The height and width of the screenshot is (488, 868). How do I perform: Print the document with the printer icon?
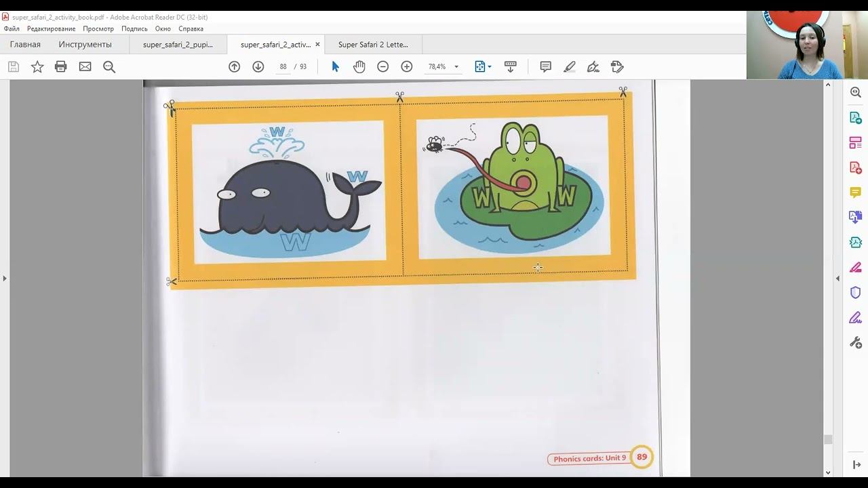click(61, 66)
